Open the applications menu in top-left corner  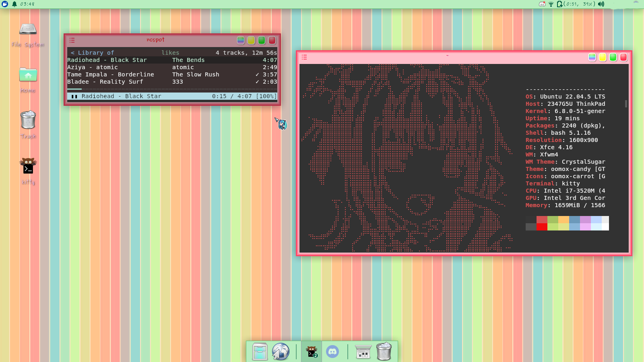4,4
